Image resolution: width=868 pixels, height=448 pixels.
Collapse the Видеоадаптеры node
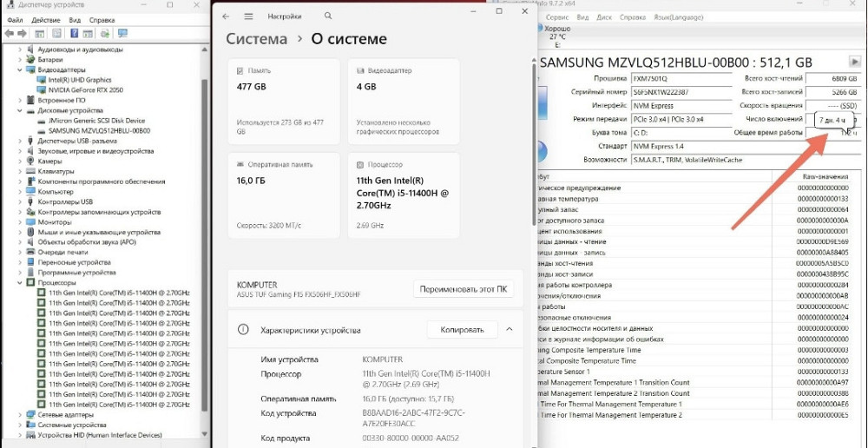[21, 69]
